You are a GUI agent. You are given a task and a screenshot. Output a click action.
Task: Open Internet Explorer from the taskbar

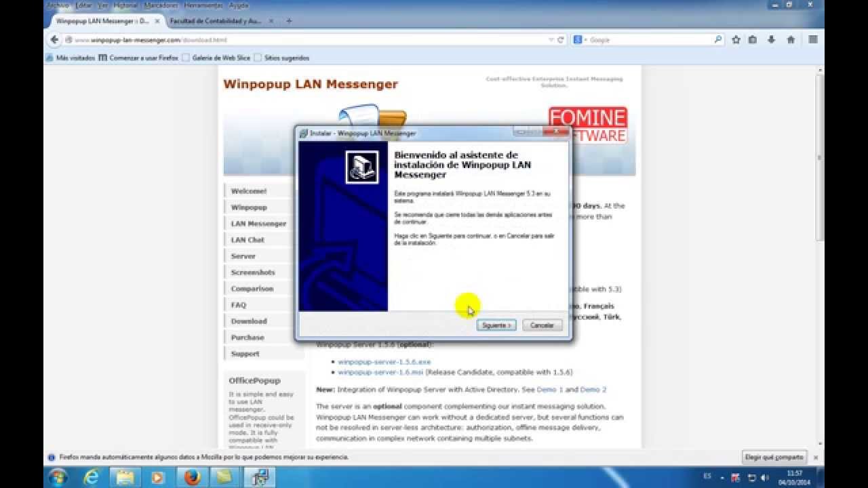92,477
